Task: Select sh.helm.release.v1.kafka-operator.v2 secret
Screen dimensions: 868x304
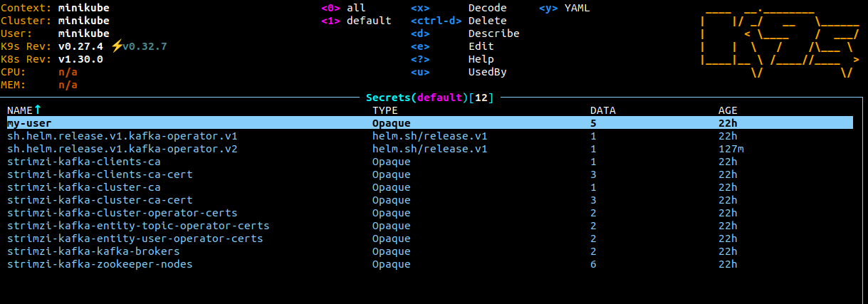Action: (x=430, y=149)
